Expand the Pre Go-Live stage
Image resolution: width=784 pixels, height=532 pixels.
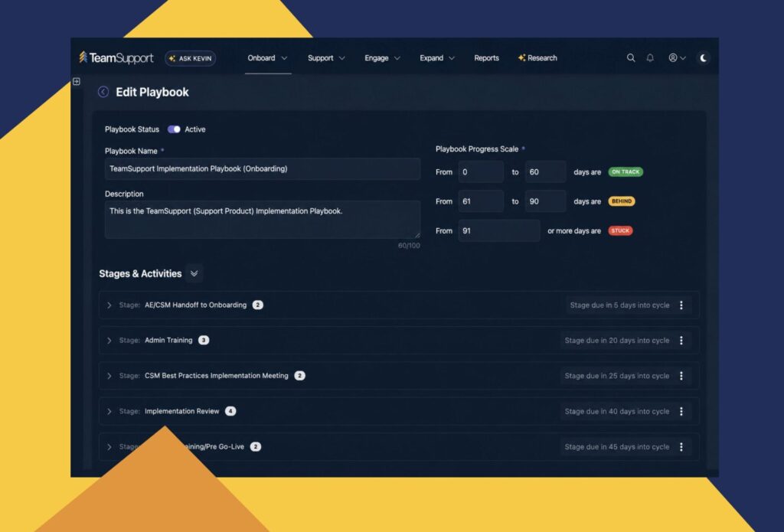coord(109,447)
